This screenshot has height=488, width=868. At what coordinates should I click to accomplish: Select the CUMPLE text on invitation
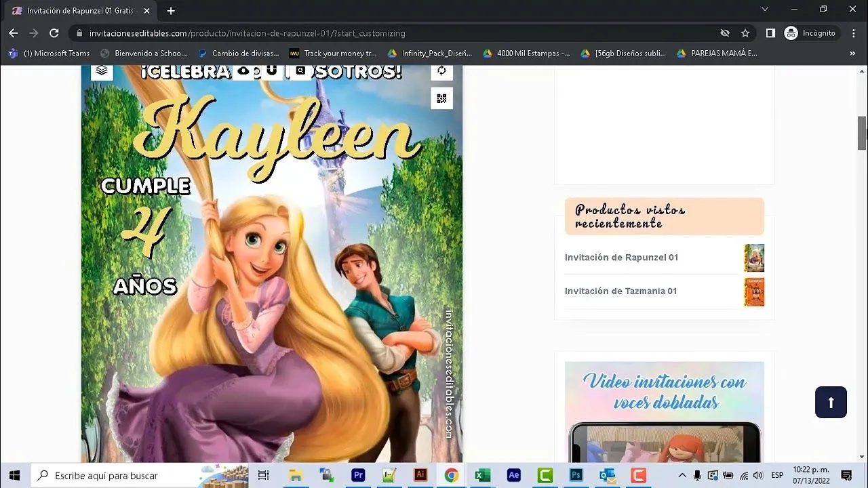pos(145,186)
